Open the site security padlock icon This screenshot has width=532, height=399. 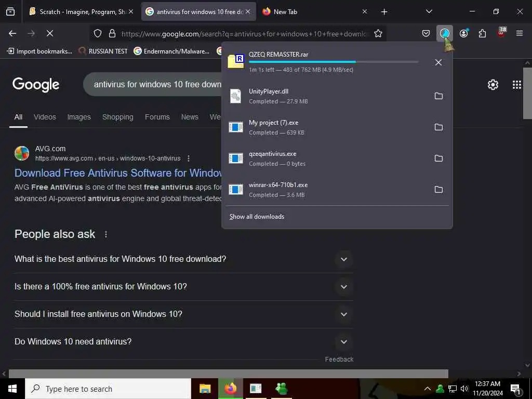pos(112,33)
